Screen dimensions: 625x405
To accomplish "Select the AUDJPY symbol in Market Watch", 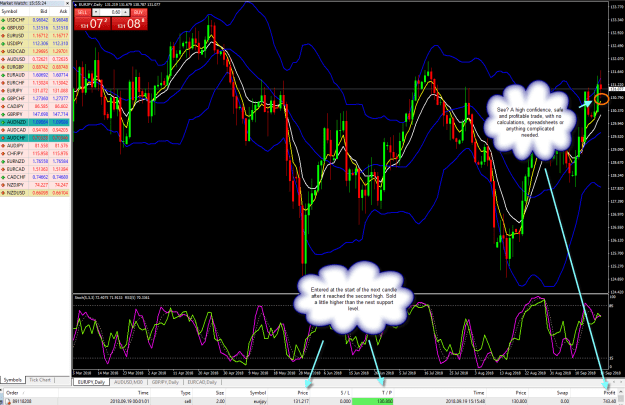I will [15, 146].
